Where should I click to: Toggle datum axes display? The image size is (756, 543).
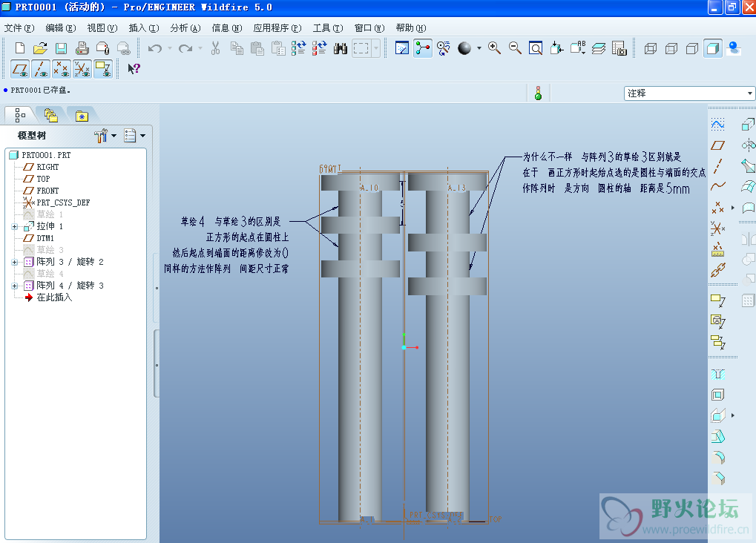[41, 69]
